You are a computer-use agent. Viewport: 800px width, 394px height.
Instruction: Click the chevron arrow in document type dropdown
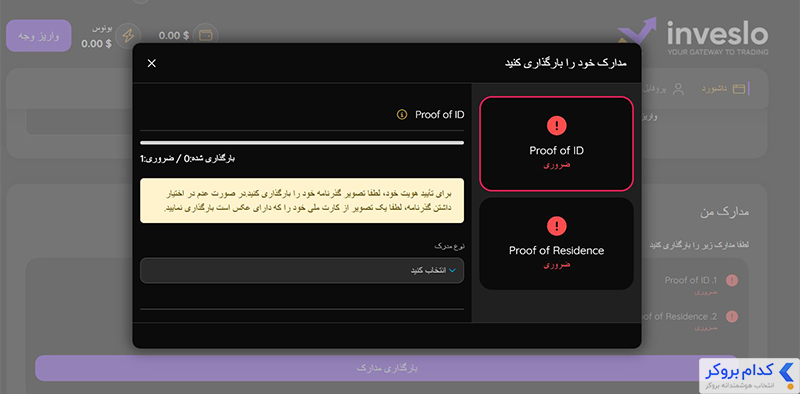tap(452, 270)
